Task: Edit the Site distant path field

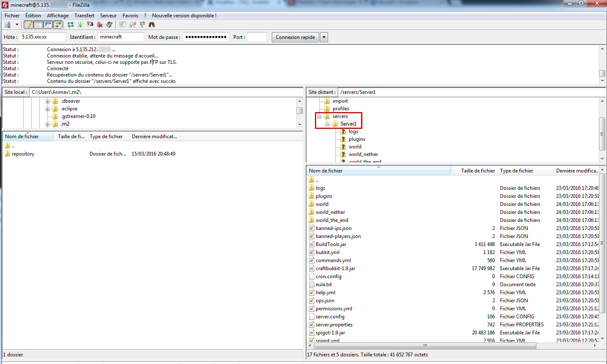Action: tap(472, 92)
